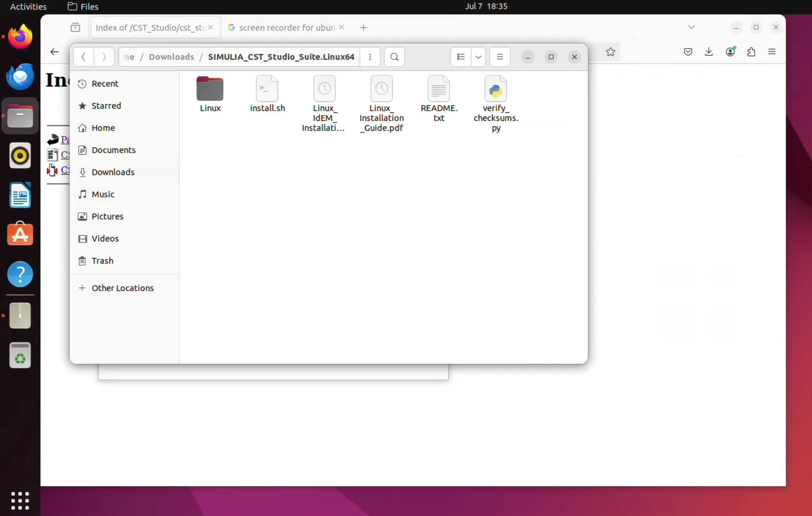Expand view options dropdown arrow
This screenshot has width=812, height=516.
click(478, 57)
